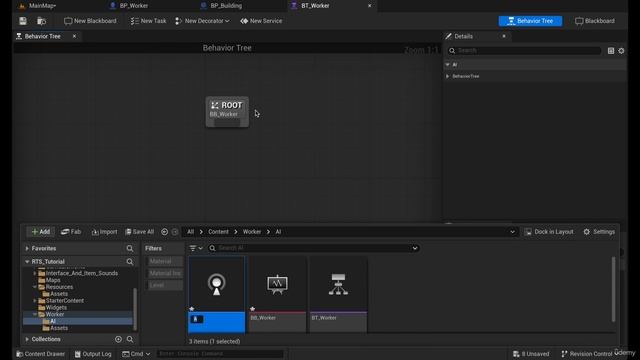The height and width of the screenshot is (360, 640).
Task: Close the Behavior Tree panel tab
Action: (74, 36)
